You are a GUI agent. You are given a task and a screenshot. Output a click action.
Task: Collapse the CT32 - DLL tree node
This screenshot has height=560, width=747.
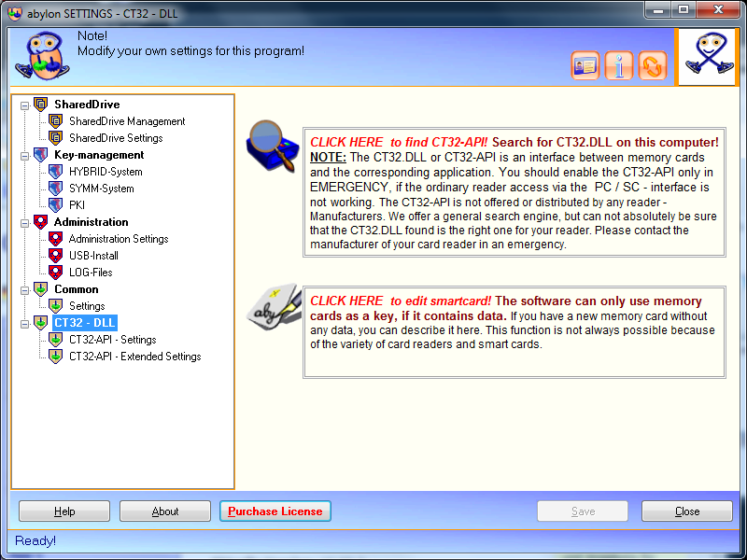pyautogui.click(x=25, y=324)
